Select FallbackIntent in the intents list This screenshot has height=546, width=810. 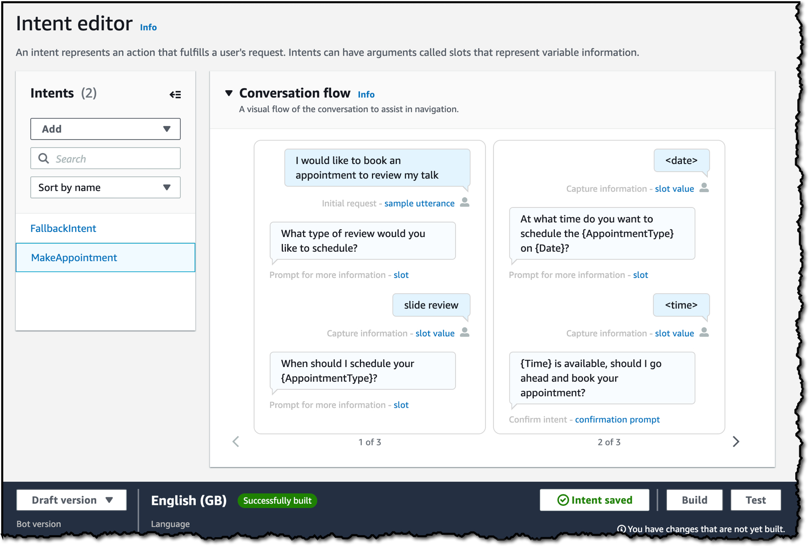click(x=63, y=228)
